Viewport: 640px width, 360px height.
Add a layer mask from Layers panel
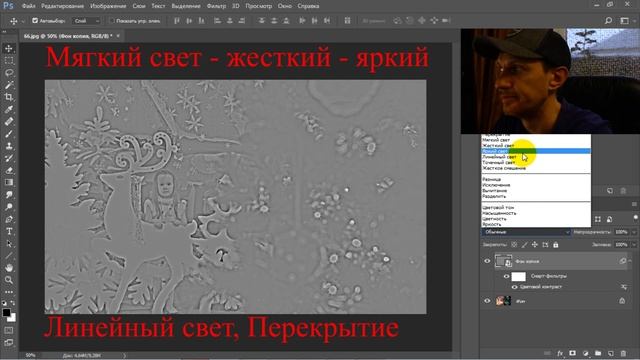click(x=573, y=353)
